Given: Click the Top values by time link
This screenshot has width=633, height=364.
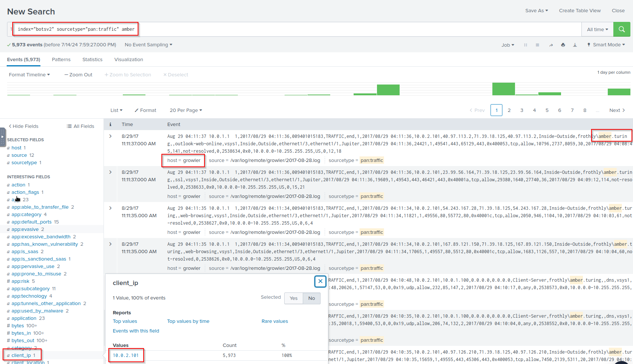Looking at the screenshot, I should tap(188, 321).
